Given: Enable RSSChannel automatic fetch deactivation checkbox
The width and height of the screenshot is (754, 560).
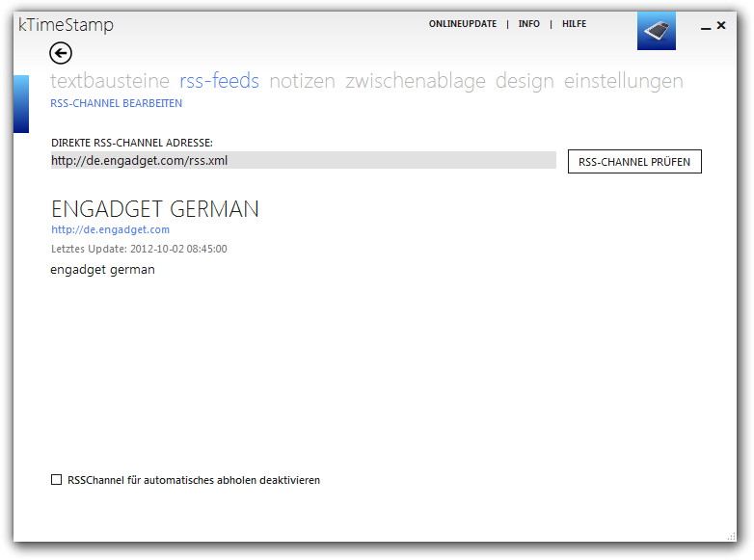Looking at the screenshot, I should 56,480.
